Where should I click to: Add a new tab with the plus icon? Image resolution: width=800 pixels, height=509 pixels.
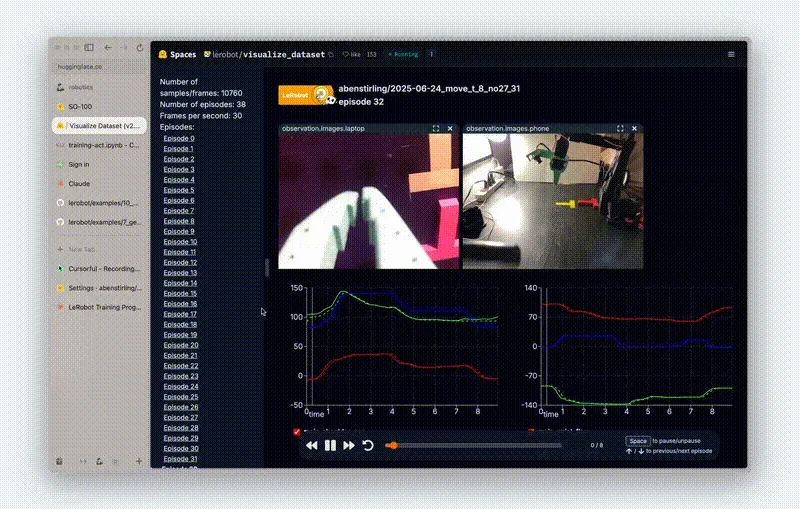139,461
